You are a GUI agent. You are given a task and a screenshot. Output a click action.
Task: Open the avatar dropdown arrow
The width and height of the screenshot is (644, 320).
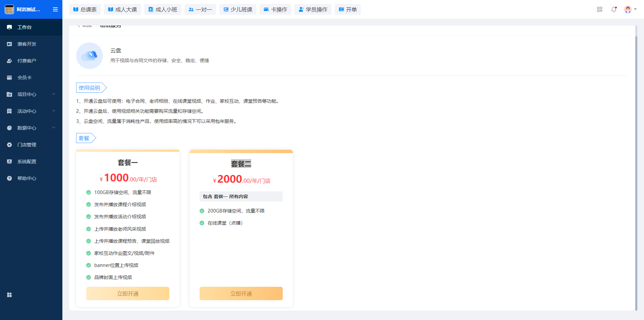[x=635, y=9]
